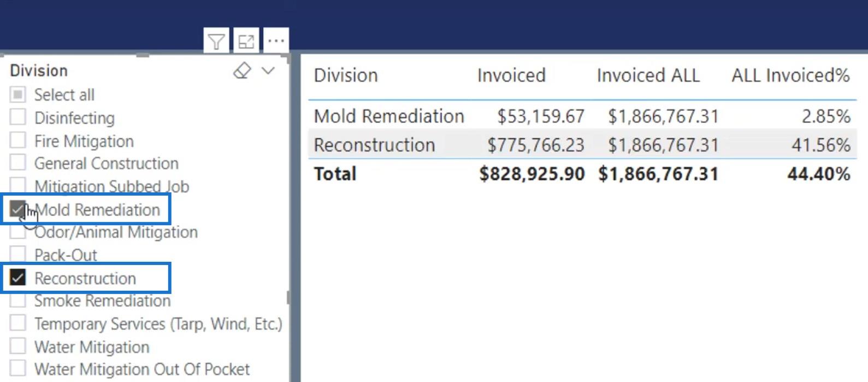Screen dimensions: 868x382
Task: Check Water Mitigation Out Of Pocket checkbox
Action: coord(17,368)
